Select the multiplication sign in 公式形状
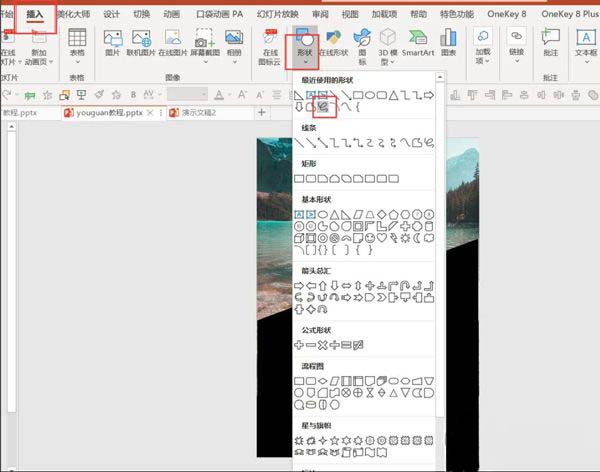600x472 pixels. [323, 345]
